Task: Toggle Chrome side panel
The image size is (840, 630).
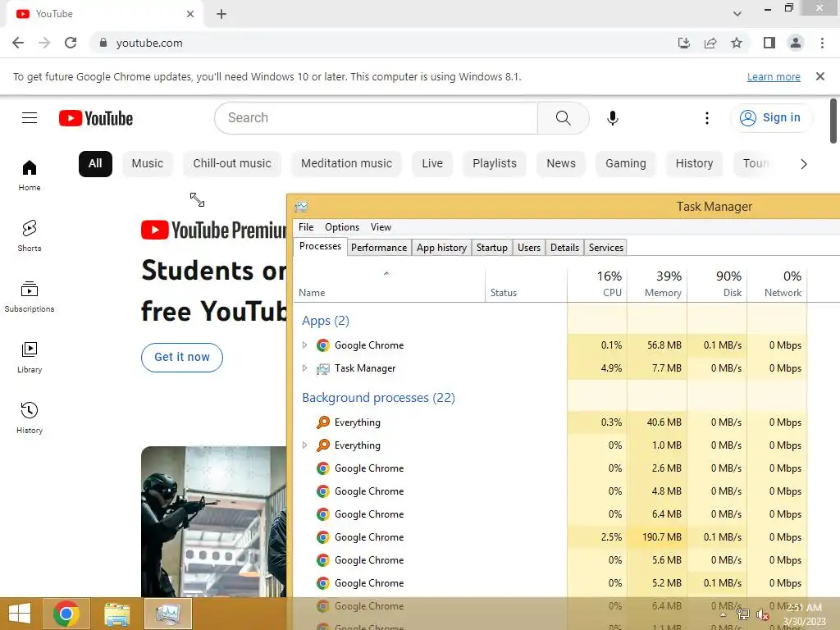Action: tap(769, 43)
